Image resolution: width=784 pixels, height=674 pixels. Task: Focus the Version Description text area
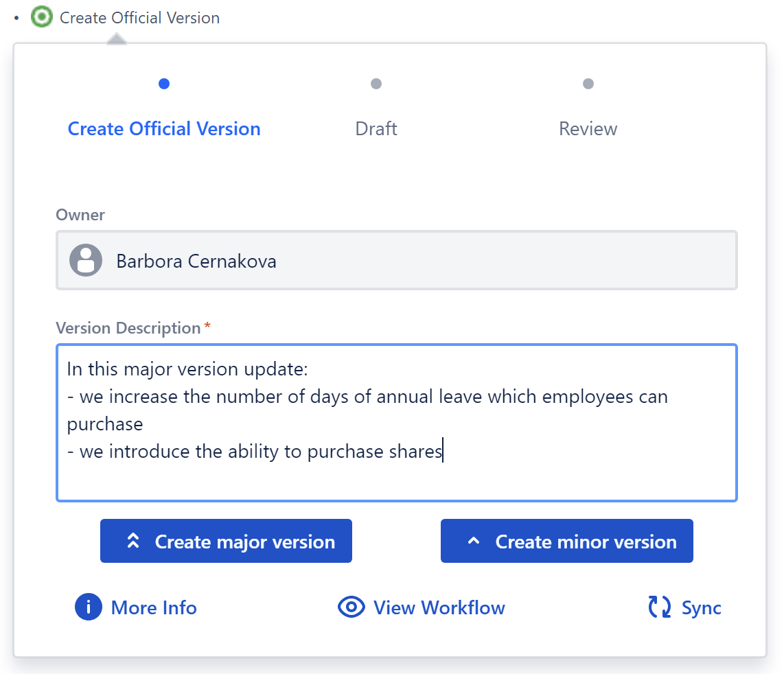396,475
